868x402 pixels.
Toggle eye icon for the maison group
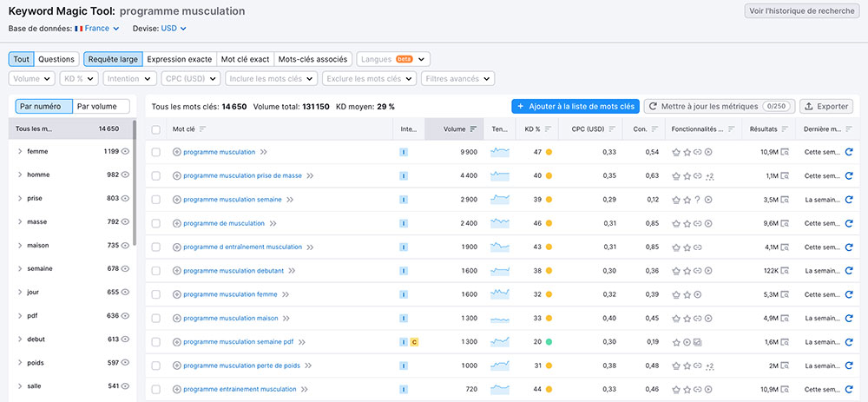pyautogui.click(x=125, y=246)
